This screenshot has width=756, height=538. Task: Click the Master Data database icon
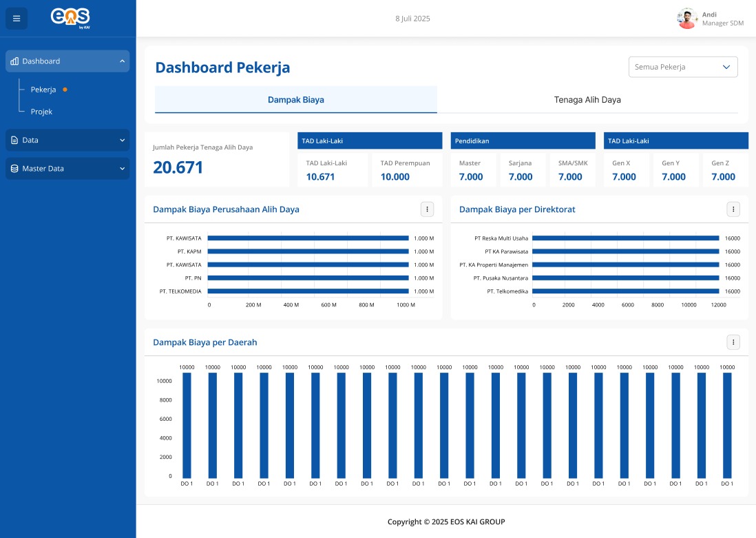click(x=14, y=168)
